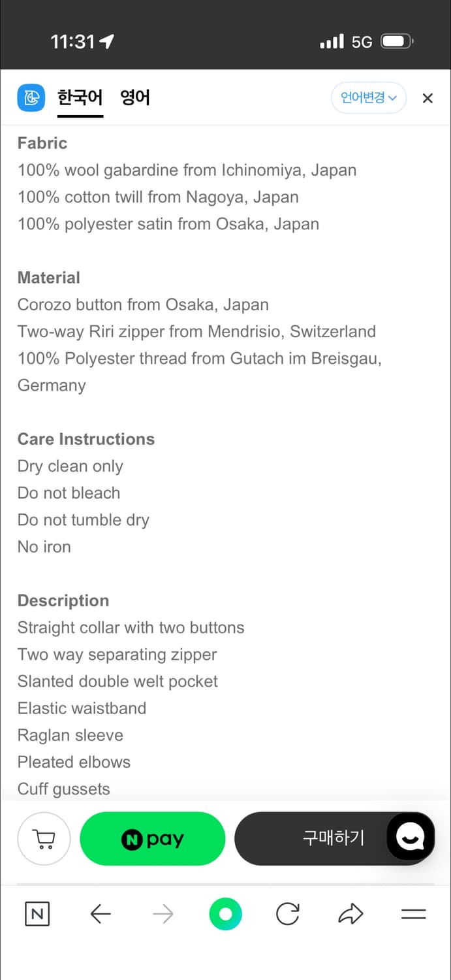This screenshot has width=451, height=980.
Task: Go to Naver home icon
Action: click(x=37, y=914)
